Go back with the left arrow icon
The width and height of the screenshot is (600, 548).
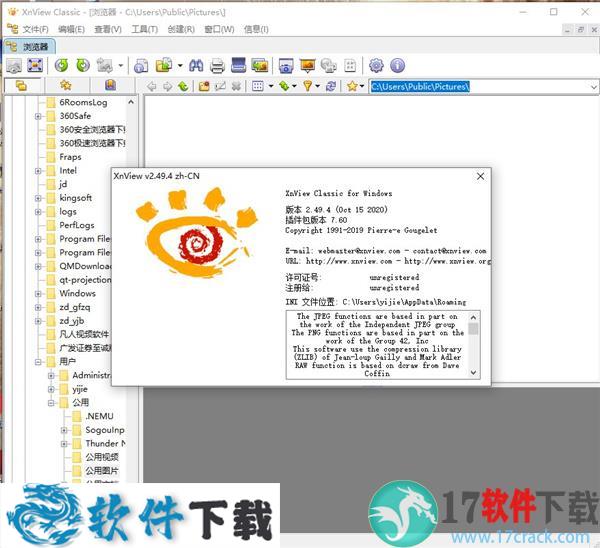pos(152,86)
